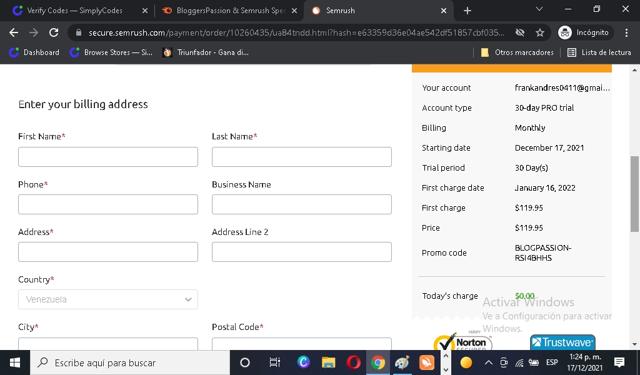Focus the Address Line 2 field

302,252
